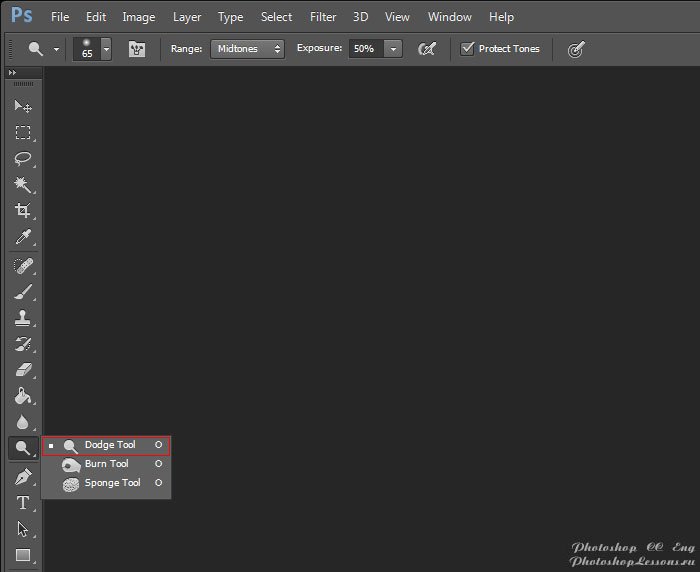Toggle the Protect Tones checkbox

pyautogui.click(x=467, y=48)
